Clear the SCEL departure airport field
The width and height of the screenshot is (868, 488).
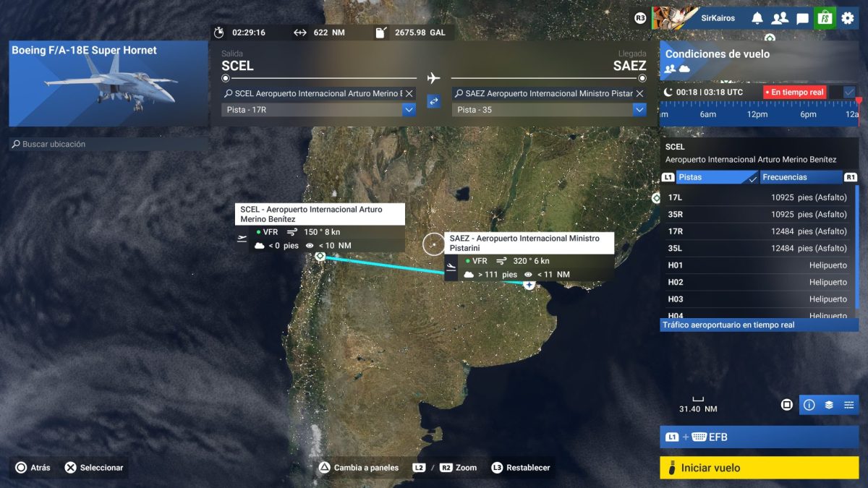coord(409,93)
